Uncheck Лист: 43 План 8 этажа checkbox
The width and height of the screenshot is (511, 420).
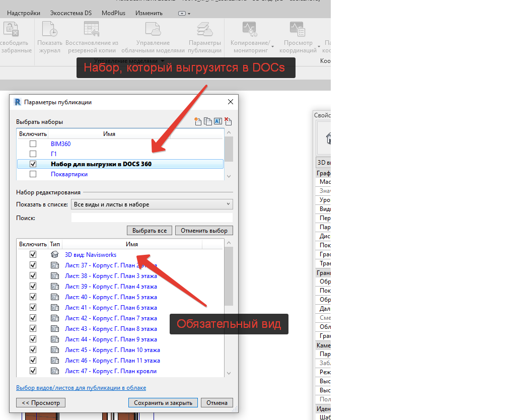pyautogui.click(x=33, y=328)
